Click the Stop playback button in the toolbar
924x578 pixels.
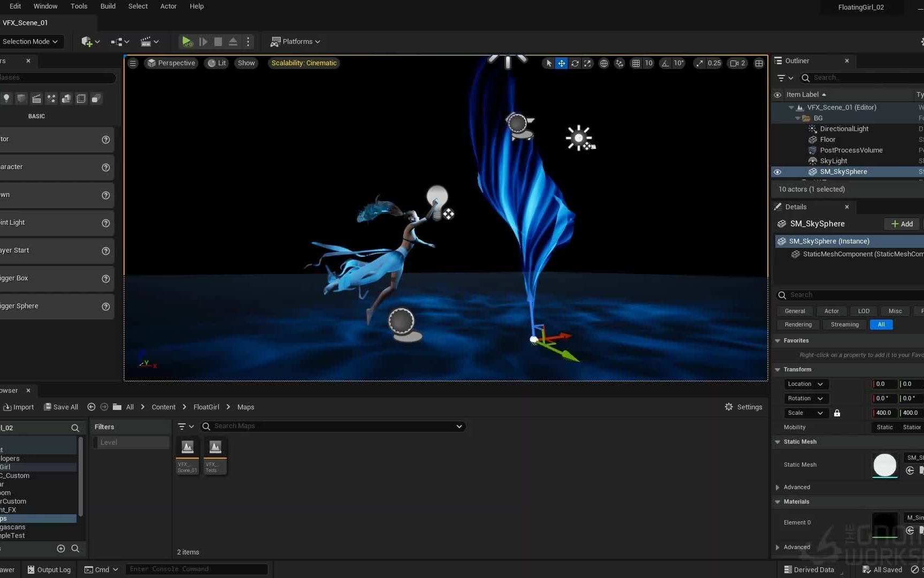click(218, 41)
